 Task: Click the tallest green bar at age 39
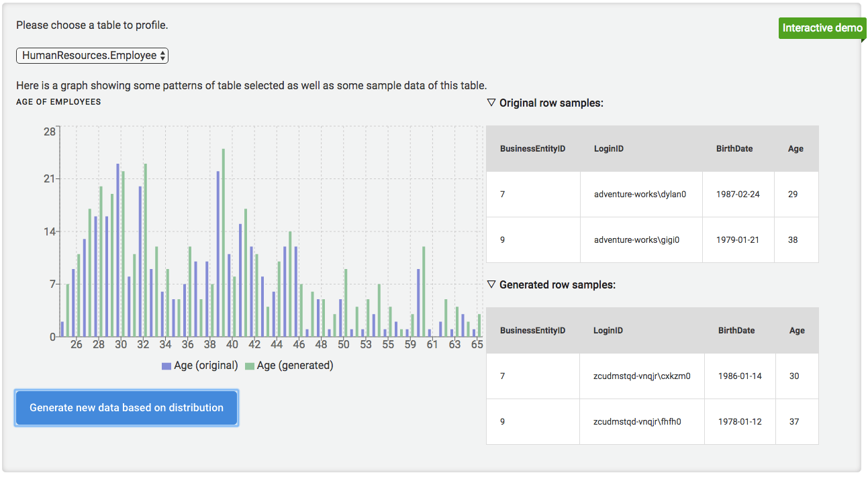[x=224, y=243]
